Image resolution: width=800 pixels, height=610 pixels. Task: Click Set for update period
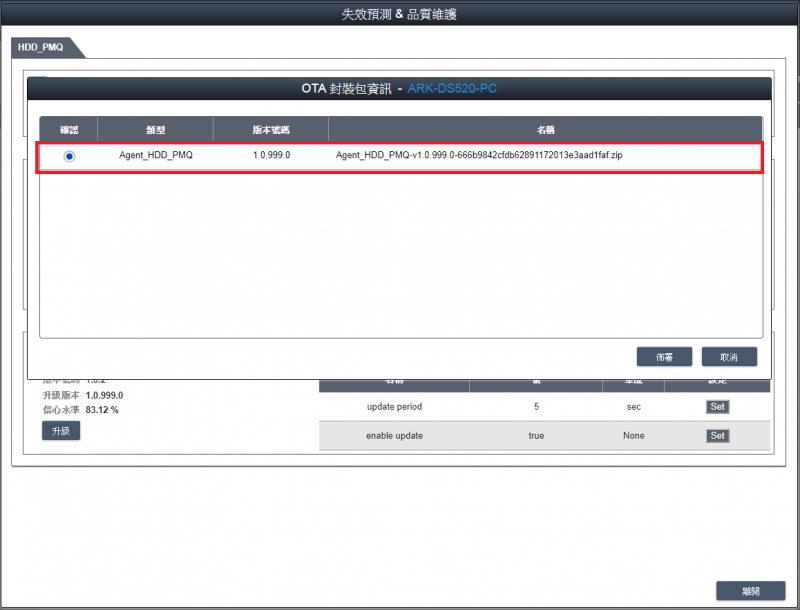[717, 407]
